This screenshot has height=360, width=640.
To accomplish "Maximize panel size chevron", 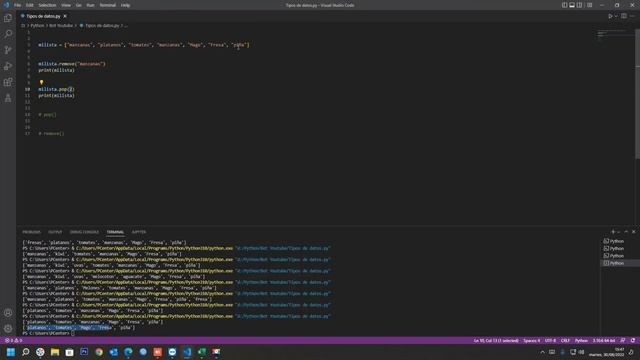I will point(626,232).
